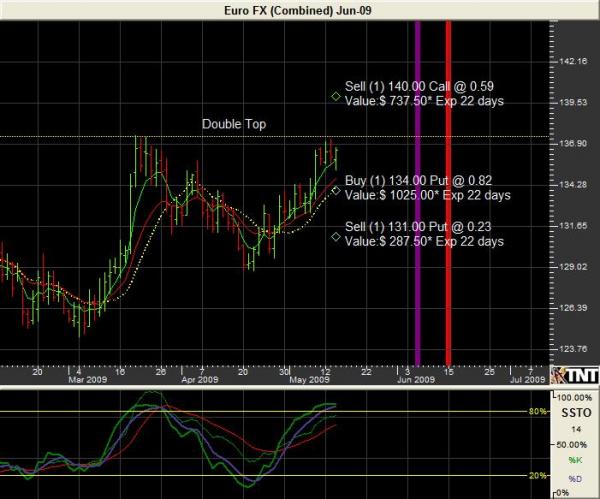The width and height of the screenshot is (600, 499).
Task: Click the purple marker on the date axis
Action: [418, 365]
